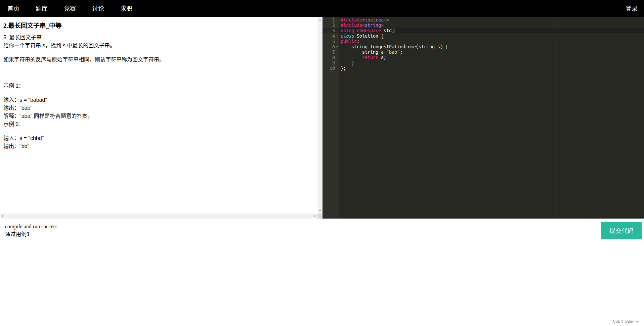
Task: Click the output line "bb"
Action: coord(16,146)
